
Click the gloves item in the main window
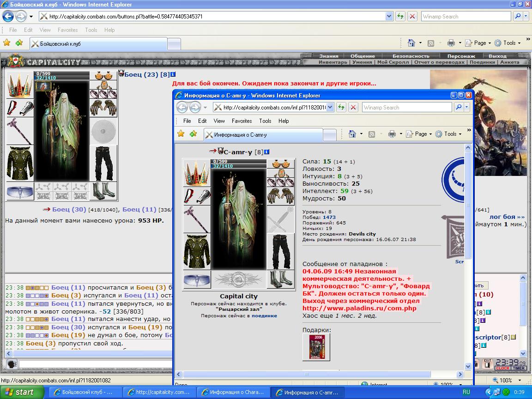click(x=103, y=108)
